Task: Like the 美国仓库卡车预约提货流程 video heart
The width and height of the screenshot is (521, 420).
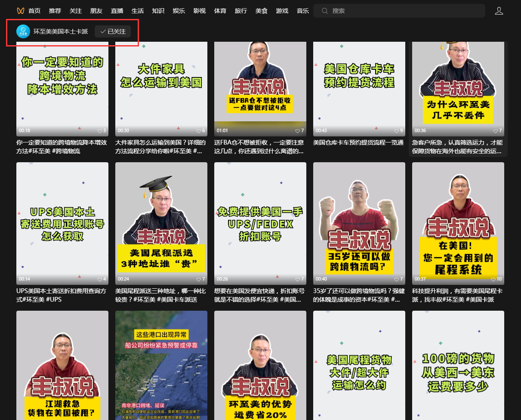Action: [397, 131]
